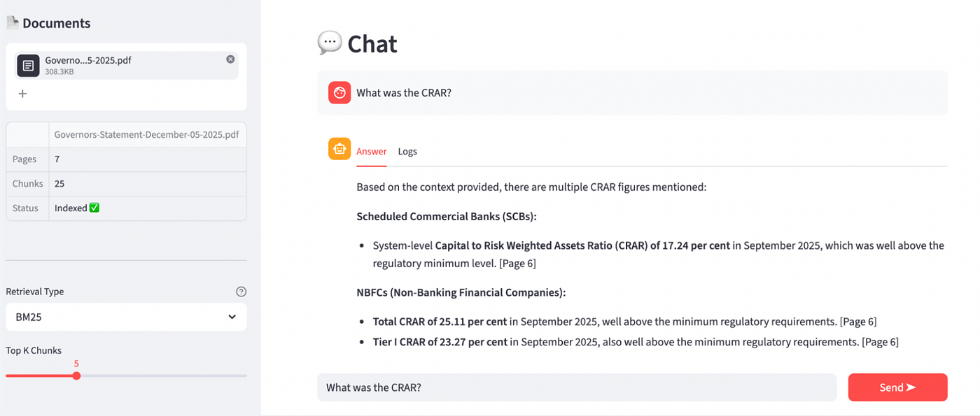Switch to the Logs tab
The height and width of the screenshot is (416, 980).
pyautogui.click(x=407, y=151)
